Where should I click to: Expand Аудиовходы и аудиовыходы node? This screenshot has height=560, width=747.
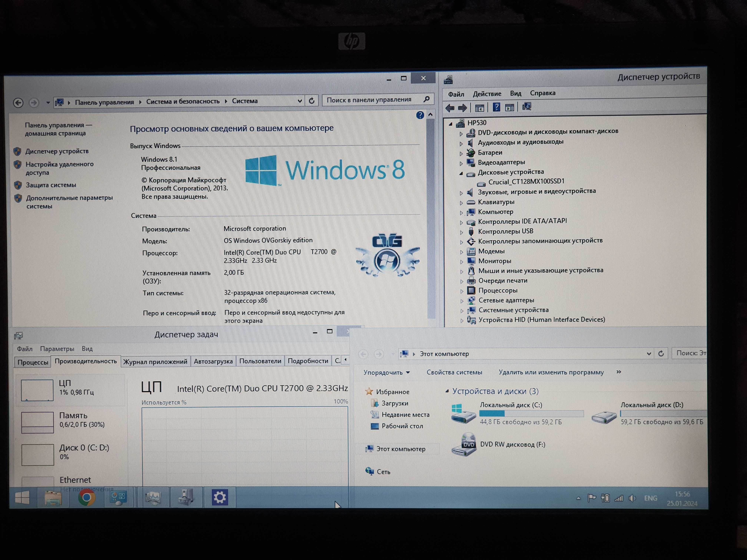(x=461, y=144)
